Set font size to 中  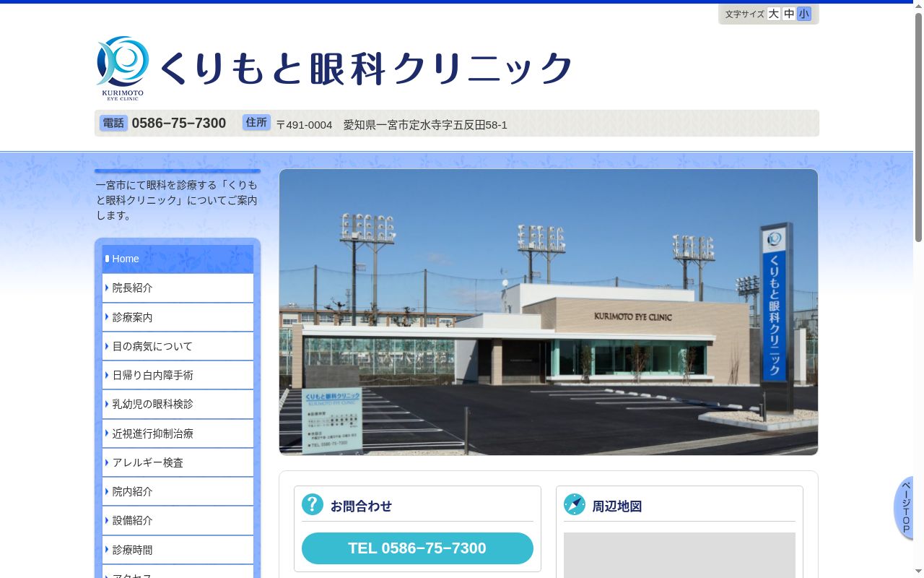[789, 14]
